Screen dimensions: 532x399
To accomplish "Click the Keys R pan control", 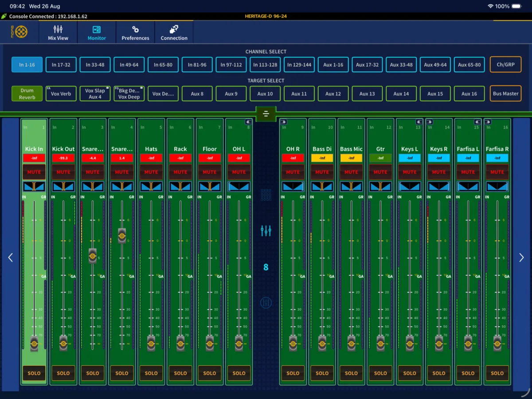I will coord(439,186).
